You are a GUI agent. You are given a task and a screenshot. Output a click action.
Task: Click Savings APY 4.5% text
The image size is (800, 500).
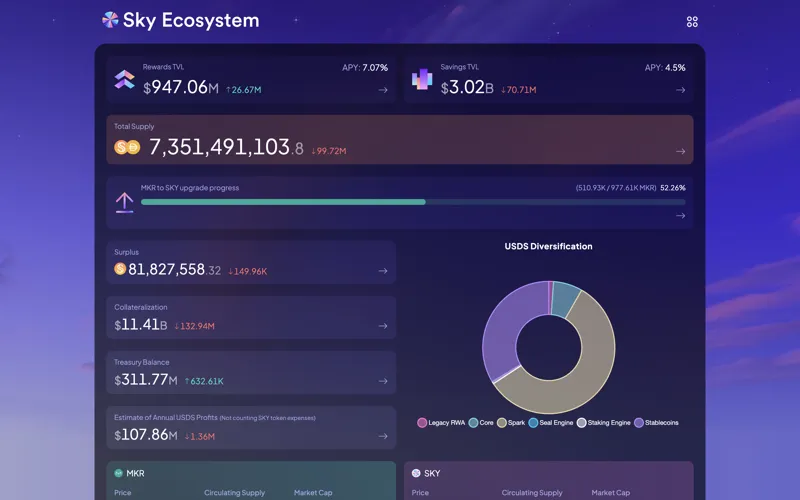[665, 67]
